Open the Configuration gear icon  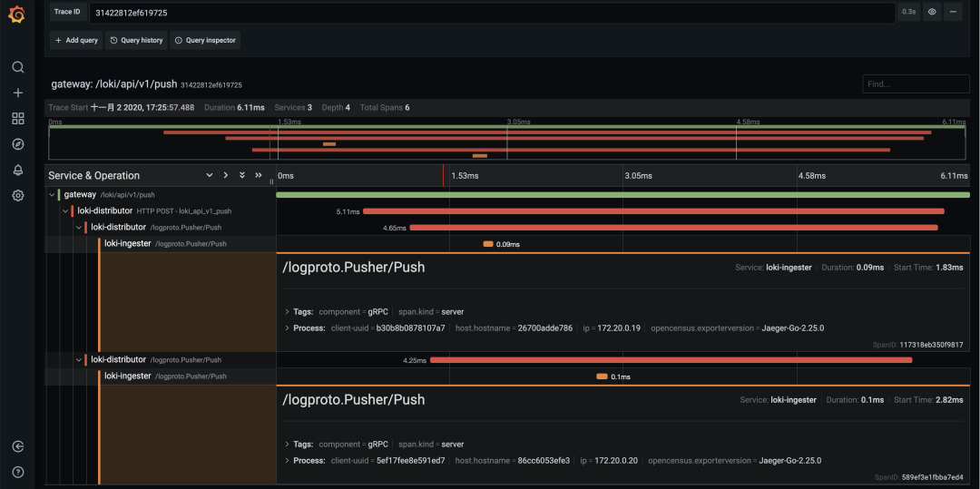click(x=18, y=195)
